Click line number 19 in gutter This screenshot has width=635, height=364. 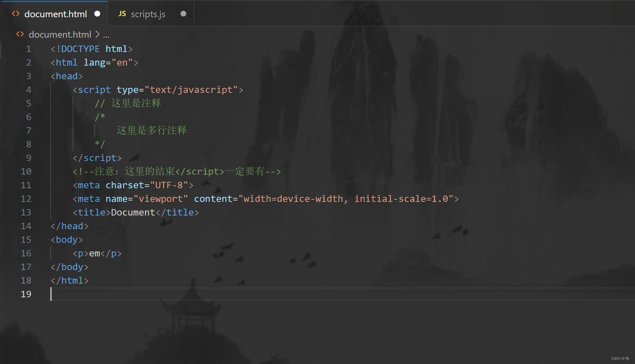26,294
